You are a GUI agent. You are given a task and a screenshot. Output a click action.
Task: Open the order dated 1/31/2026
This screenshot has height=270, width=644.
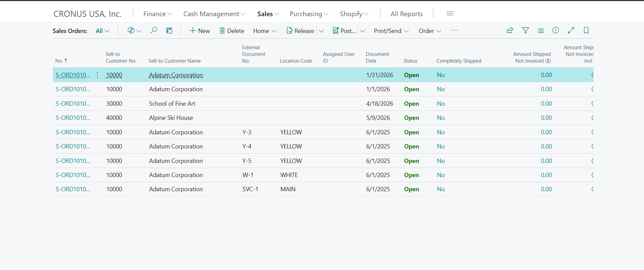[x=73, y=75]
